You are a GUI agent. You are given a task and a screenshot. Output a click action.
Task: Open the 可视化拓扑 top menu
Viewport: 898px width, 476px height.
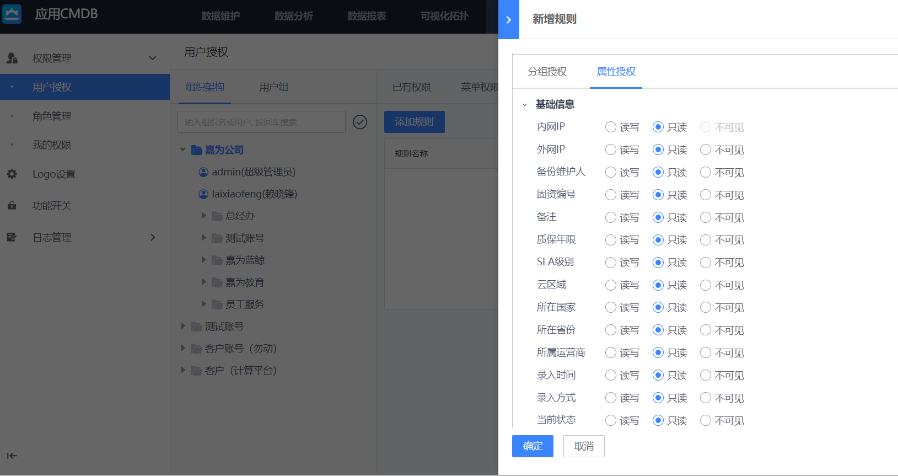[444, 16]
